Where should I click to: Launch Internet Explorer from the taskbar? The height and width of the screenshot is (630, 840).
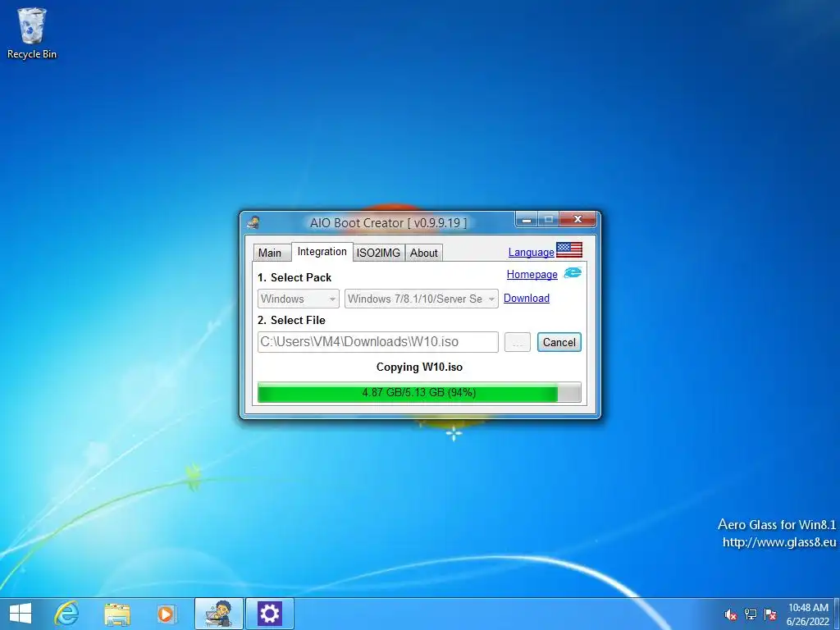[x=67, y=614]
